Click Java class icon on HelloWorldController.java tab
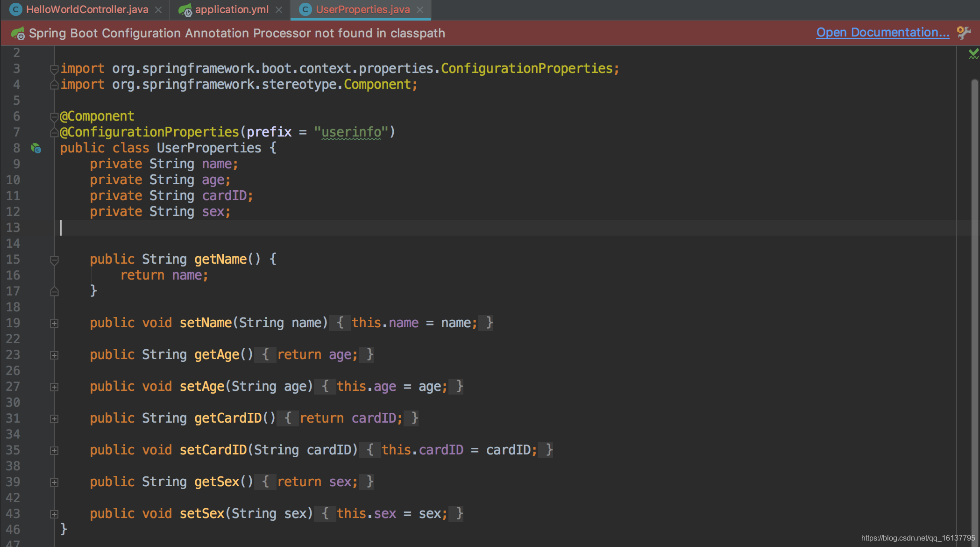The width and height of the screenshot is (980, 547). pyautogui.click(x=16, y=9)
